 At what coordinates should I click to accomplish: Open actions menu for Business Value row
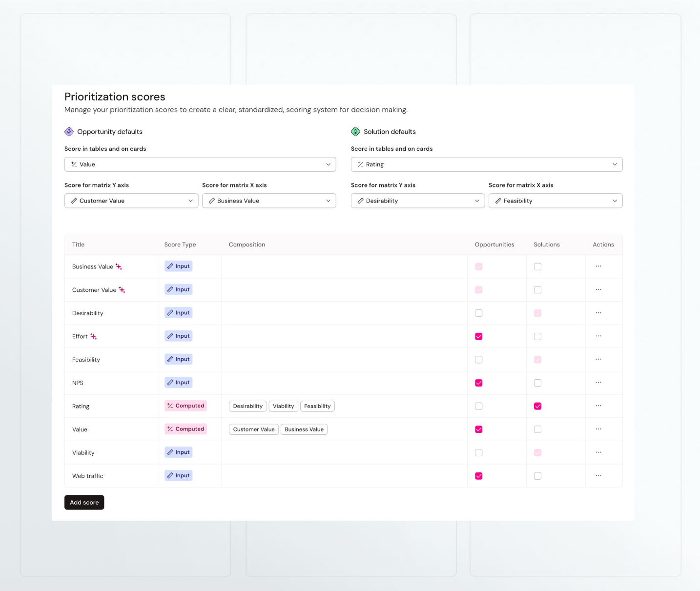(598, 266)
